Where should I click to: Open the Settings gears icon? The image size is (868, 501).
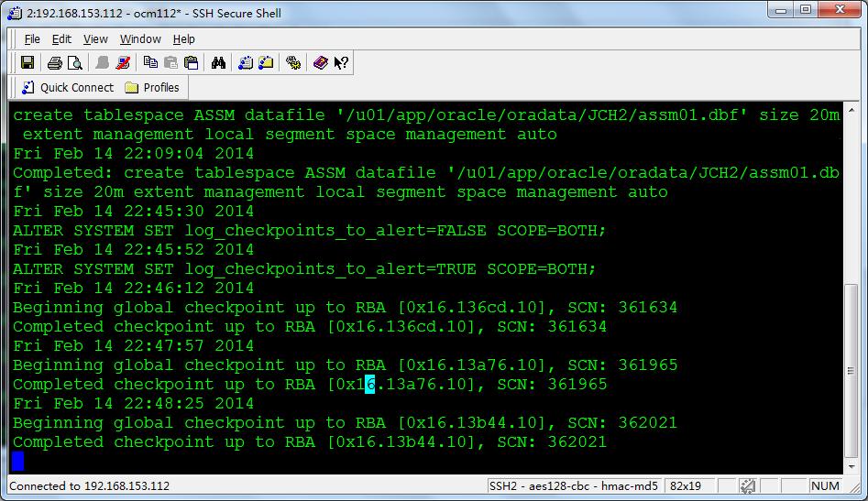(292, 62)
